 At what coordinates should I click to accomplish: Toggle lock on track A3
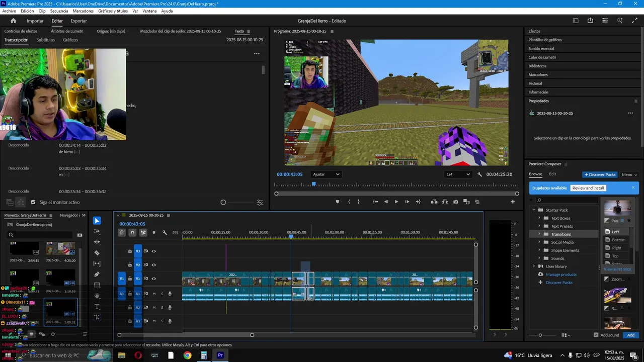click(x=130, y=321)
